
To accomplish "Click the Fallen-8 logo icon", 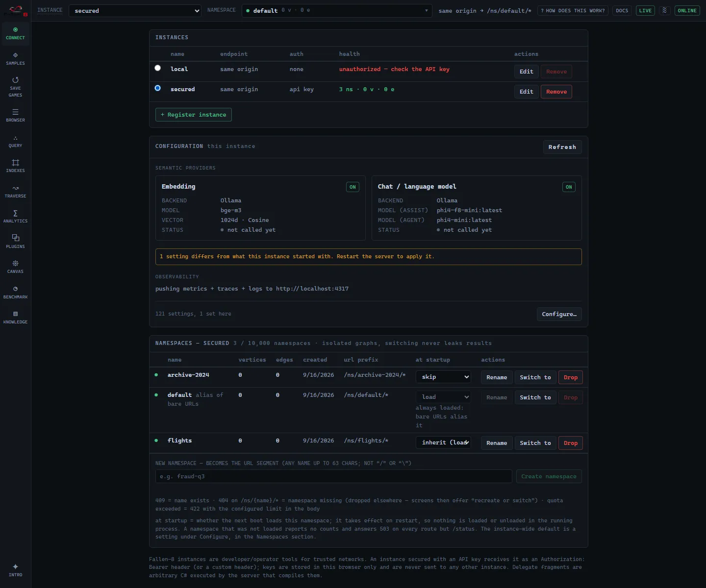I will 16,10.
